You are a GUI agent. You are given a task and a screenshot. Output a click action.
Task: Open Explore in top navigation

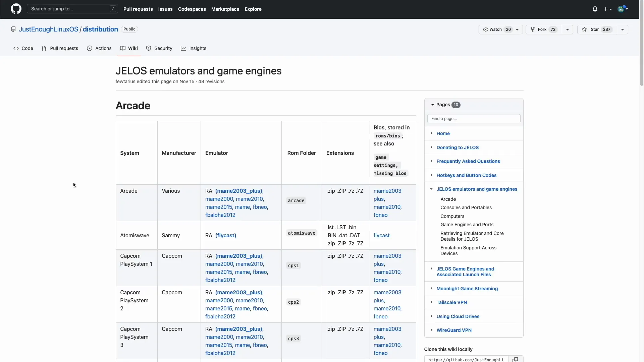point(253,9)
